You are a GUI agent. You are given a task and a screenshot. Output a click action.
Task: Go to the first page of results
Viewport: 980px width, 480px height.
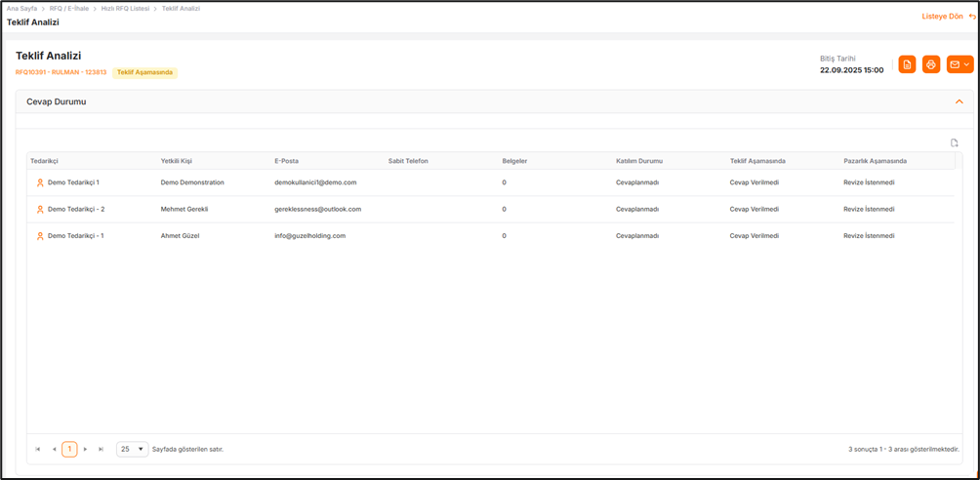tap(38, 450)
